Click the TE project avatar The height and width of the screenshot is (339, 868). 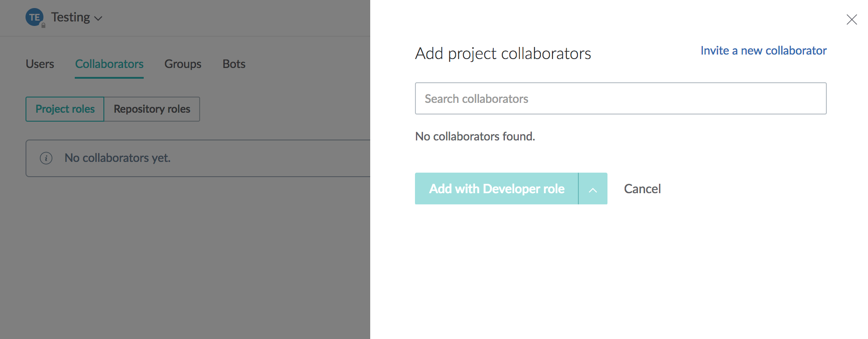[34, 17]
